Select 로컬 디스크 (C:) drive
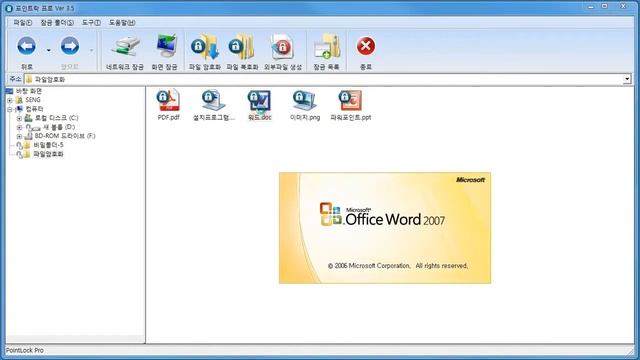Screen dimensions: 640x360 click(56, 118)
